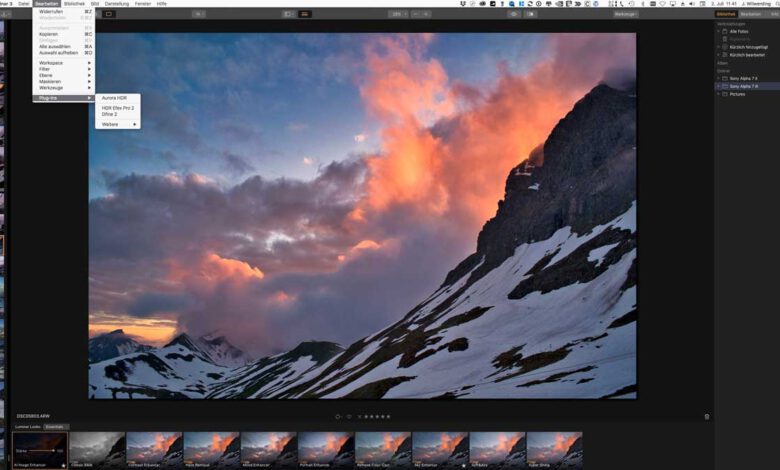The width and height of the screenshot is (780, 470).
Task: Select the single image view icon
Action: pyautogui.click(x=288, y=14)
